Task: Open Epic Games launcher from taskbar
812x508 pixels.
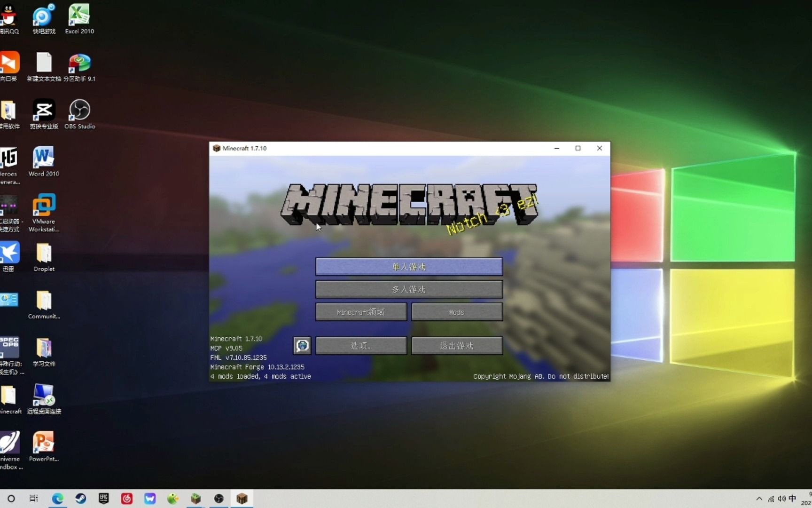Action: coord(103,499)
